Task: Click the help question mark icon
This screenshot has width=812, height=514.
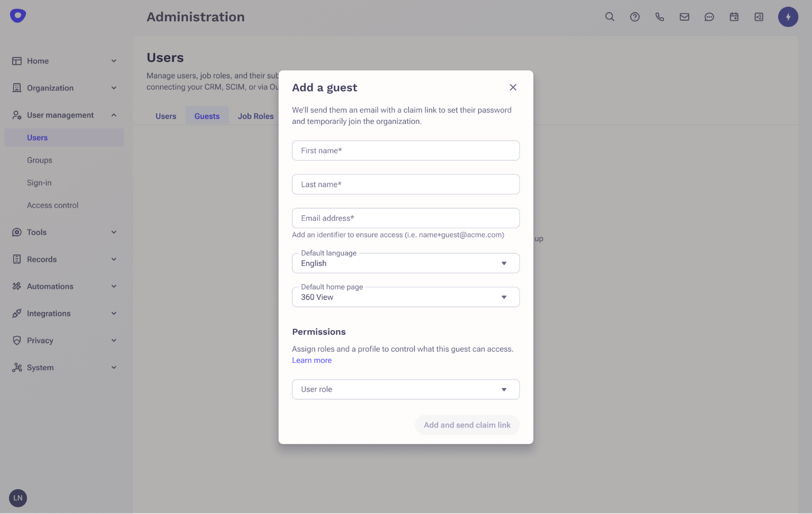Action: (634, 17)
